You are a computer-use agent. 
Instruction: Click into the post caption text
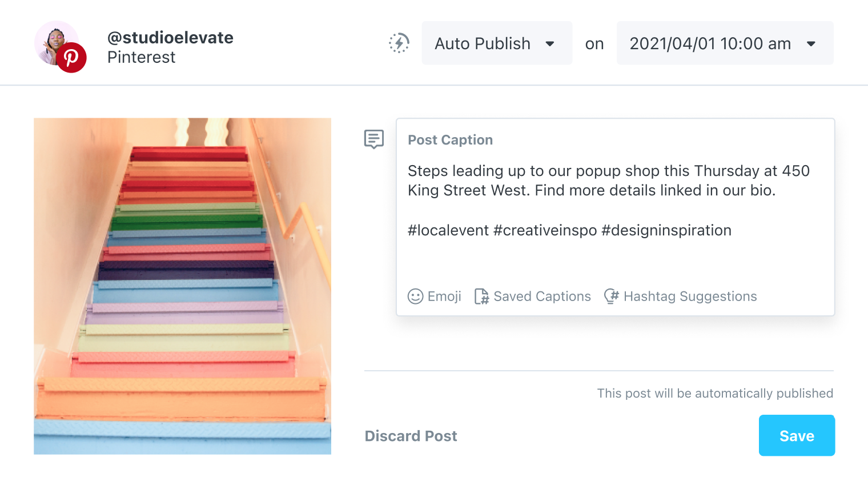(x=608, y=181)
